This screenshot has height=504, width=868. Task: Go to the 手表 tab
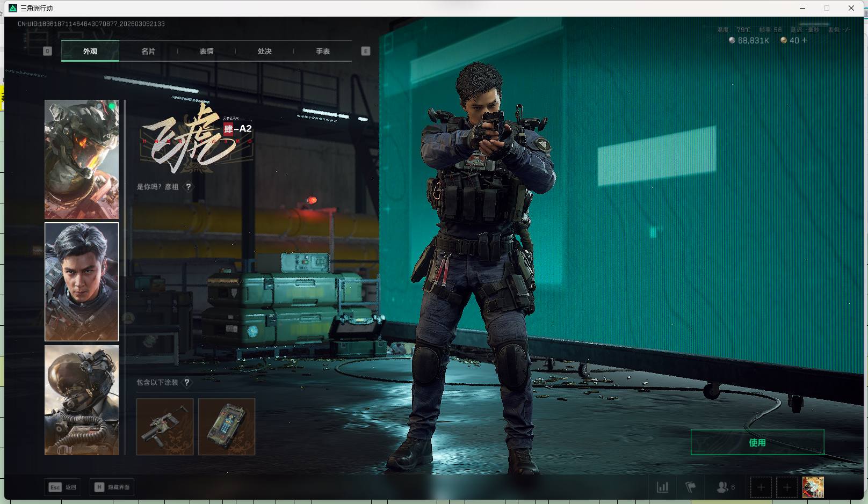[x=323, y=51]
